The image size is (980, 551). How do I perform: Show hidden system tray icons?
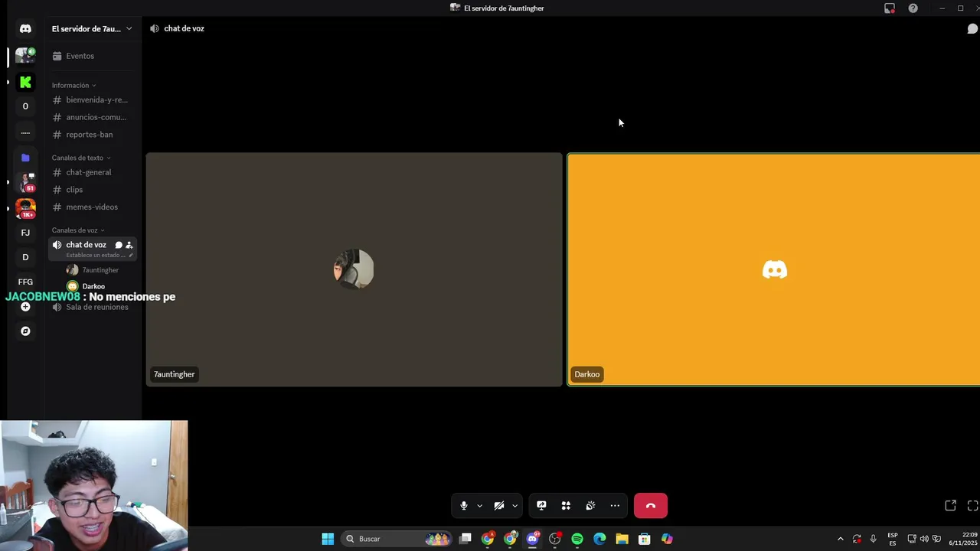click(840, 539)
